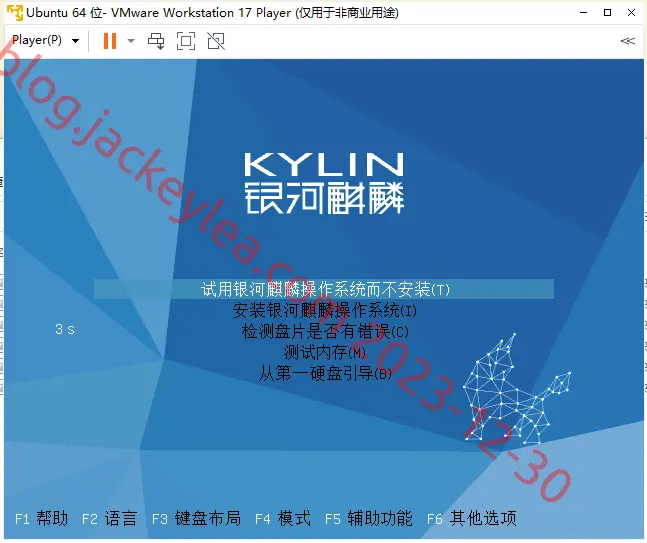
Task: Expand the power options dropdown arrow
Action: tap(131, 41)
